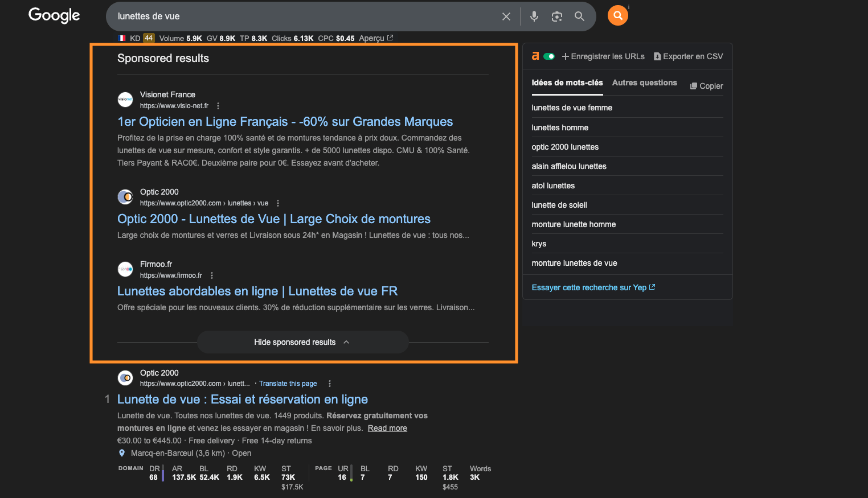Click the organic Optic 2000 favicon

[125, 378]
